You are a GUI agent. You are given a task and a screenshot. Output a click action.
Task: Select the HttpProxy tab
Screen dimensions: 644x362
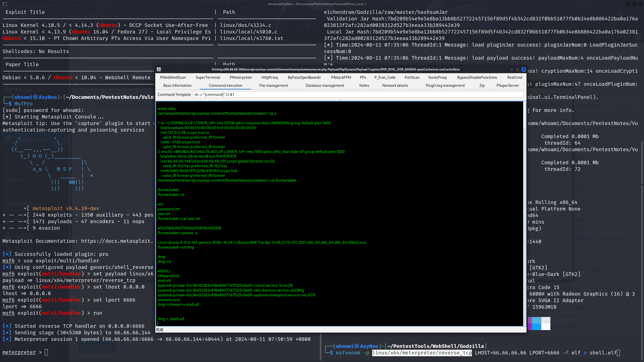click(270, 77)
